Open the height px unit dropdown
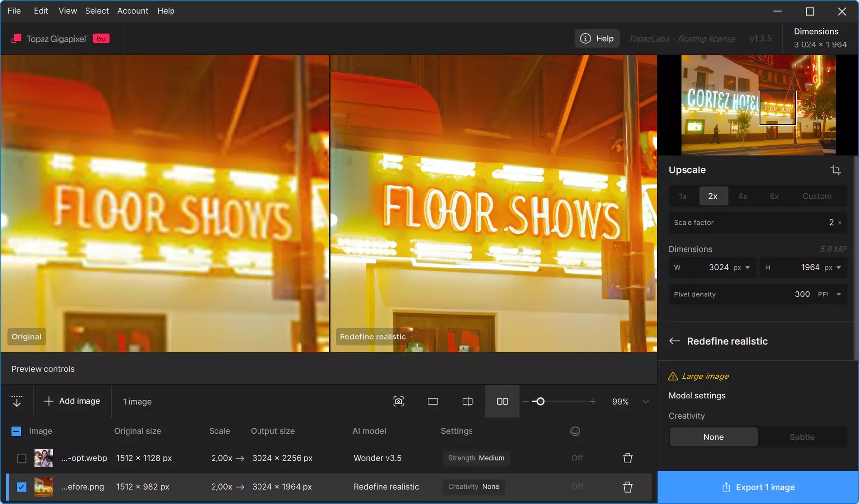 tap(833, 268)
